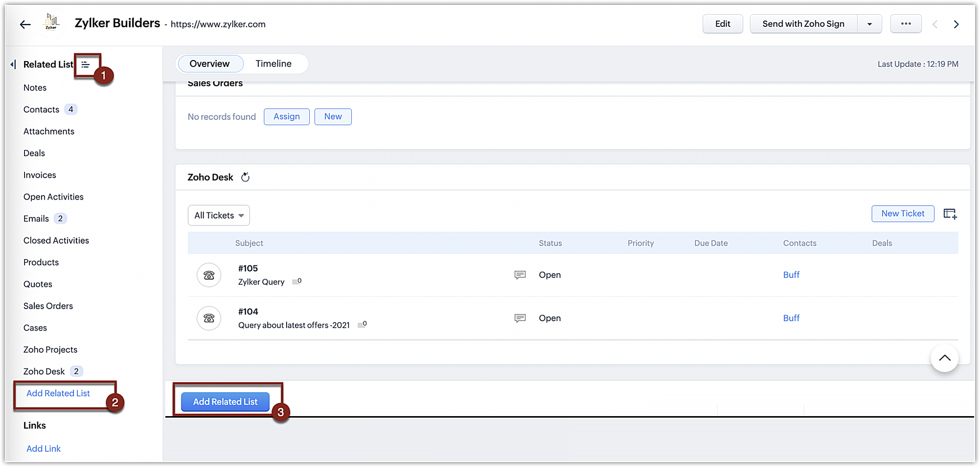The height and width of the screenshot is (467, 980).
Task: Collapse the Related List sidebar
Action: 13,64
